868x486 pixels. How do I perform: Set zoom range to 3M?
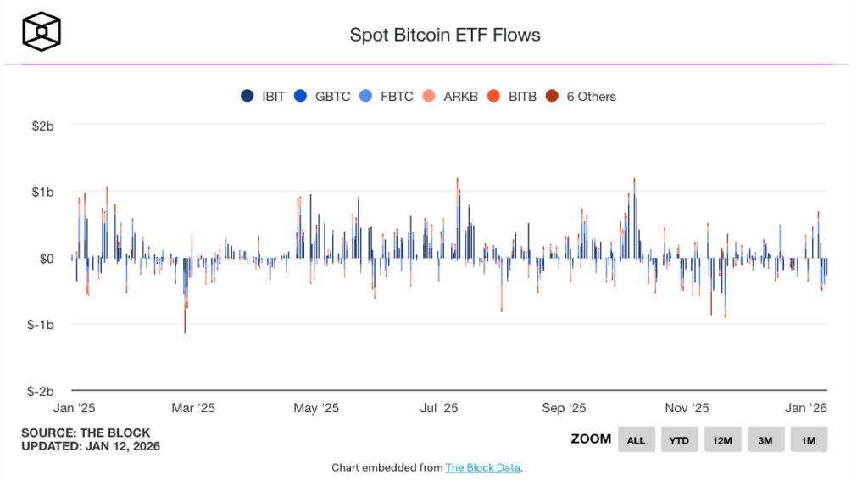click(765, 439)
